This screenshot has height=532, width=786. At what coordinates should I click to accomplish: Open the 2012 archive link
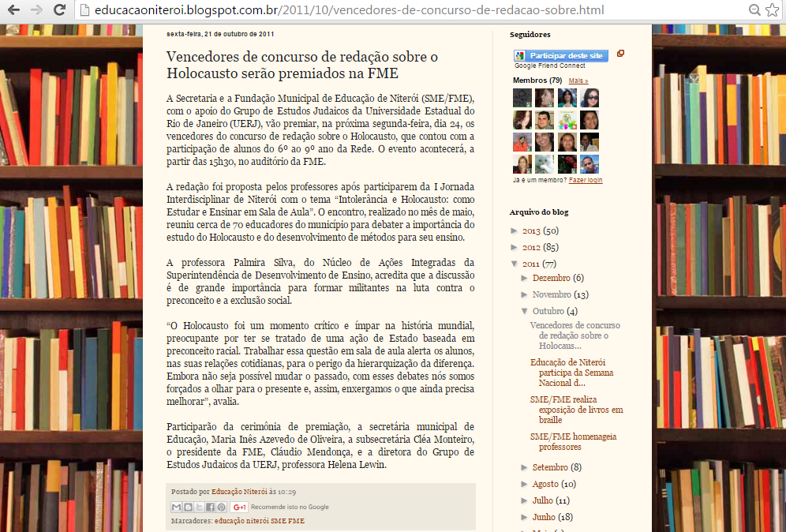pyautogui.click(x=531, y=248)
